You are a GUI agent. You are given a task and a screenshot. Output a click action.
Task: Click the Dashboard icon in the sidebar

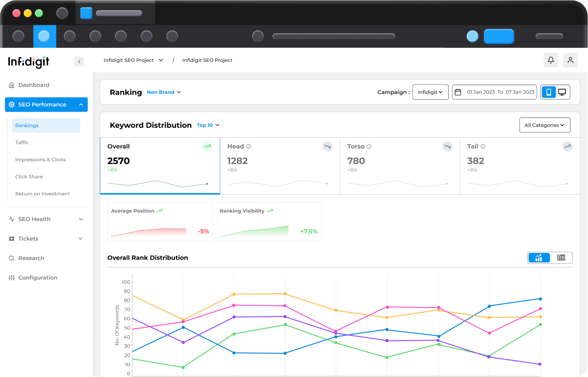[x=11, y=85]
